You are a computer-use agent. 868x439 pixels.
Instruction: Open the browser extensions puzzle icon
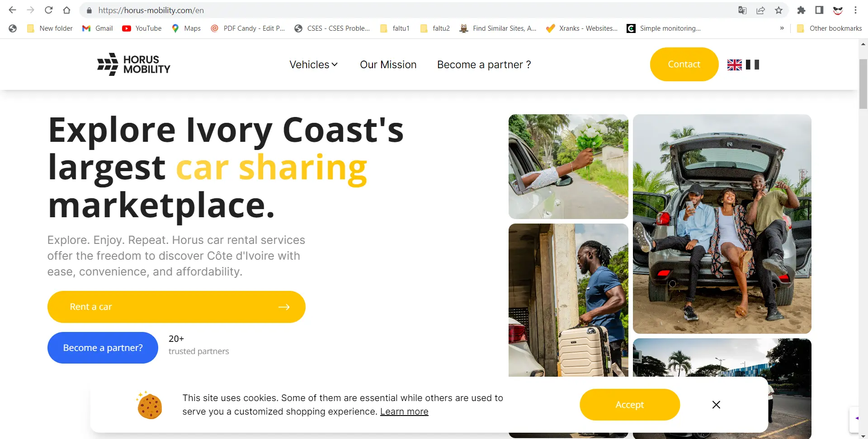[801, 10]
